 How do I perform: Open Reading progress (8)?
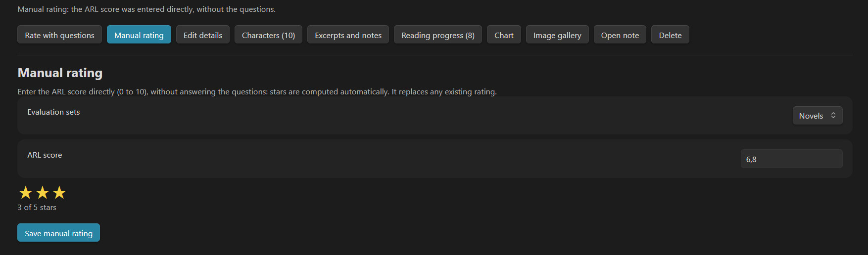438,35
